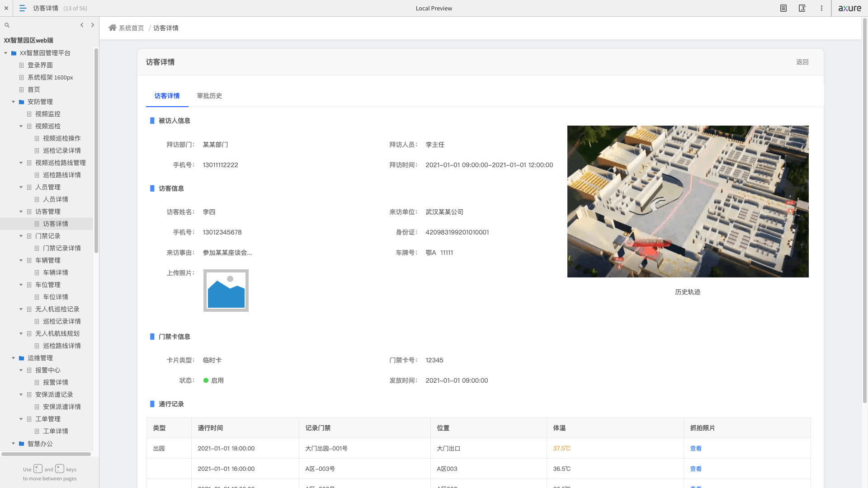
Task: Collapse the 门禁记录 tree node
Action: click(x=21, y=236)
